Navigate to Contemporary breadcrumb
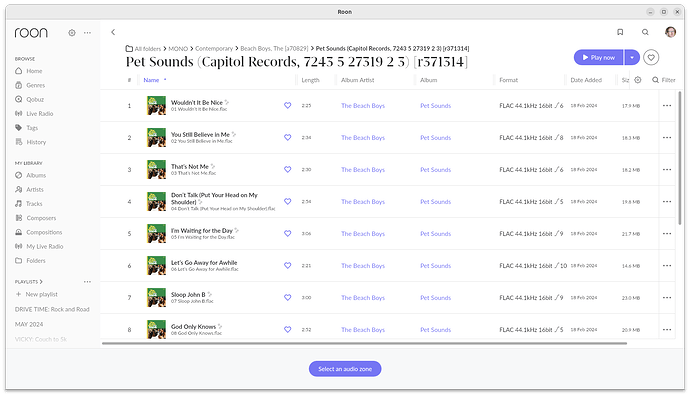 pos(214,48)
